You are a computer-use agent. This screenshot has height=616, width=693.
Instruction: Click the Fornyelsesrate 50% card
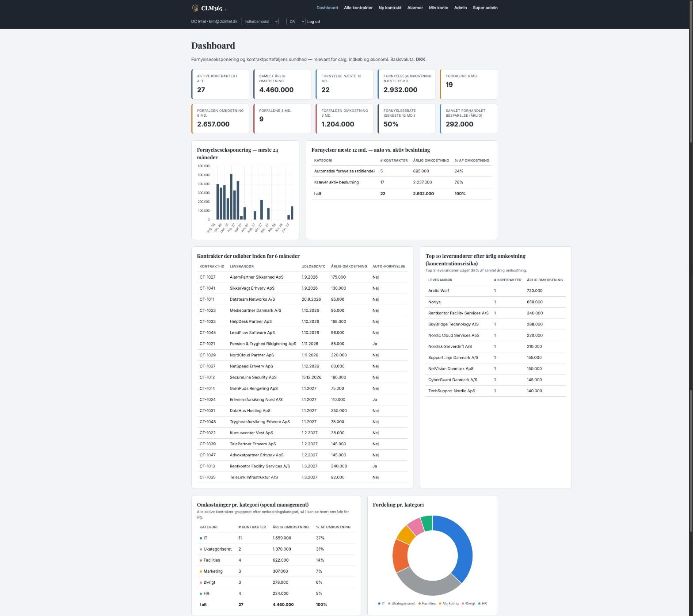[x=407, y=119]
